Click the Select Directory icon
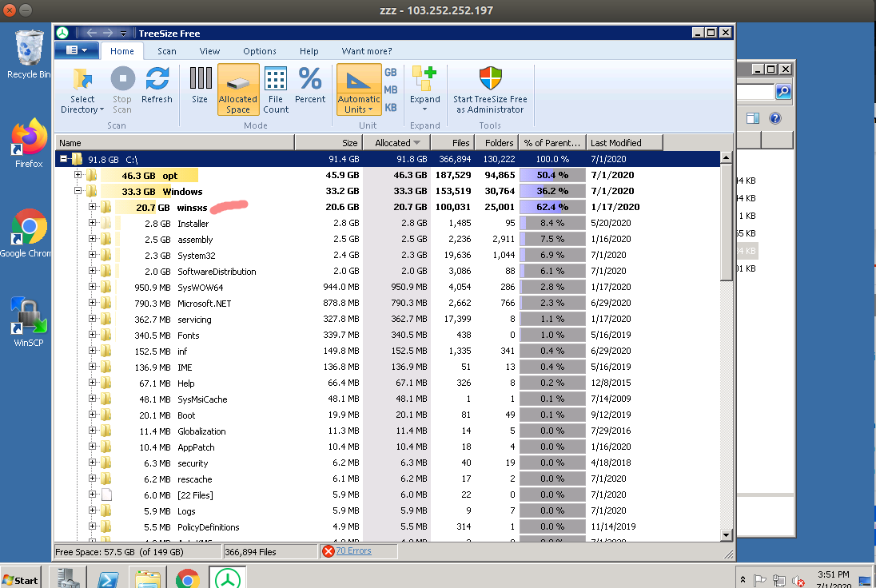Viewport: 876px width, 588px height. (x=82, y=79)
